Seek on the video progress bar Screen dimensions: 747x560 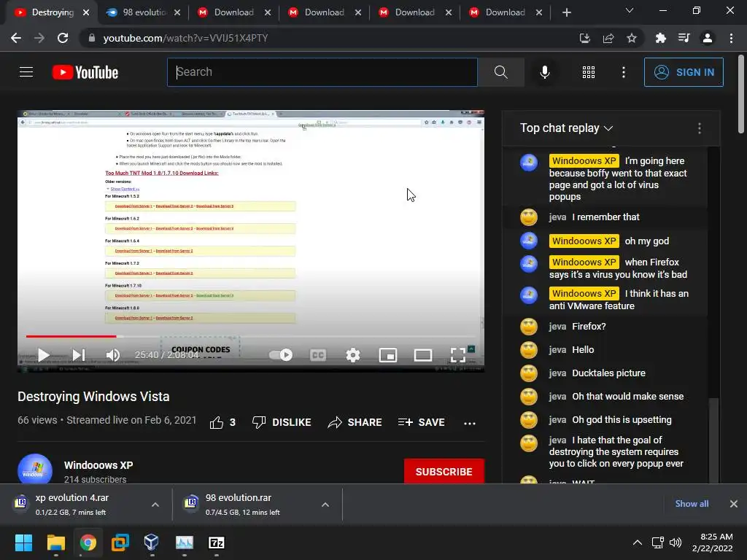[251, 336]
